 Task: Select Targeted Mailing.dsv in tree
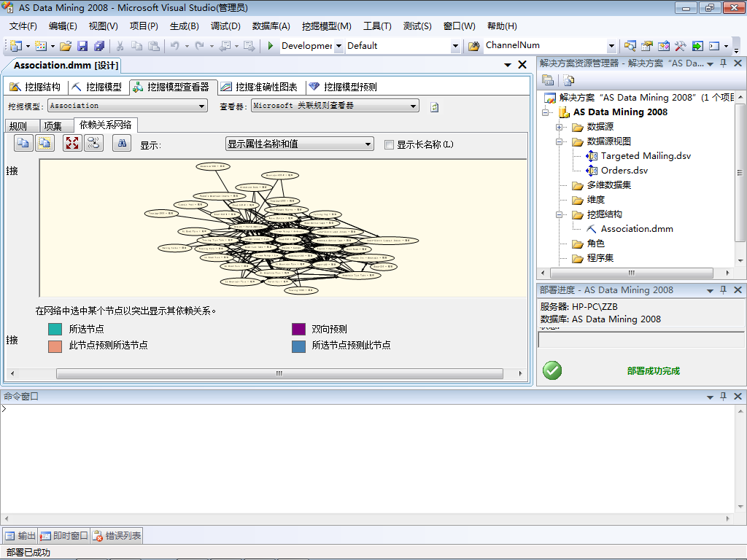646,156
